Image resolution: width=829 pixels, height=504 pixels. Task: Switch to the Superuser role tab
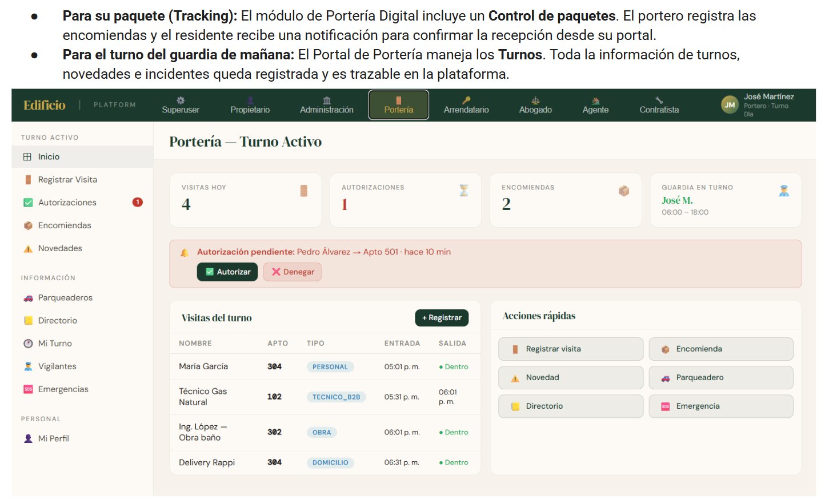(x=181, y=105)
